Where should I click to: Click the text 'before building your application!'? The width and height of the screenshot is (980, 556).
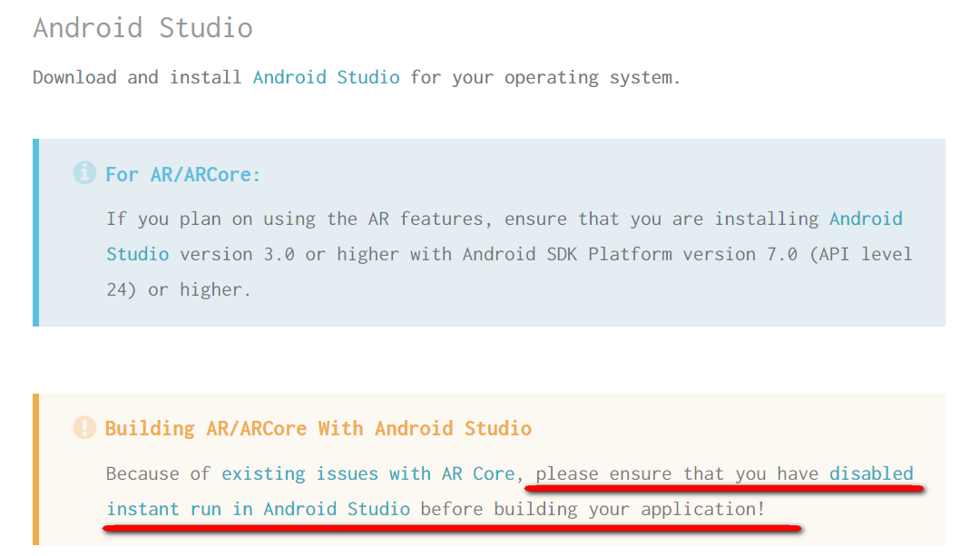click(x=593, y=509)
